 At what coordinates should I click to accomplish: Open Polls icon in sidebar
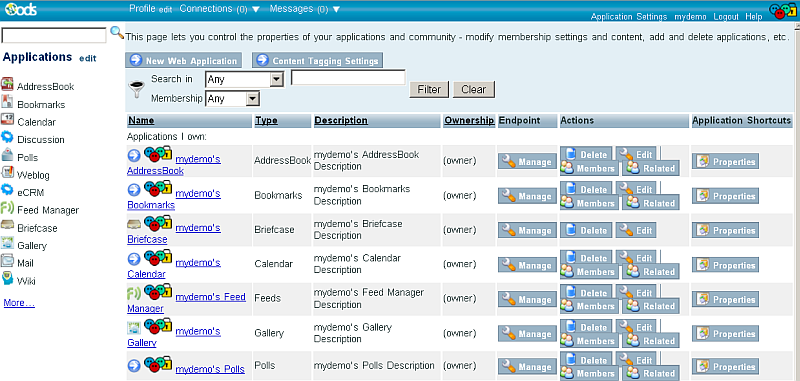click(7, 155)
